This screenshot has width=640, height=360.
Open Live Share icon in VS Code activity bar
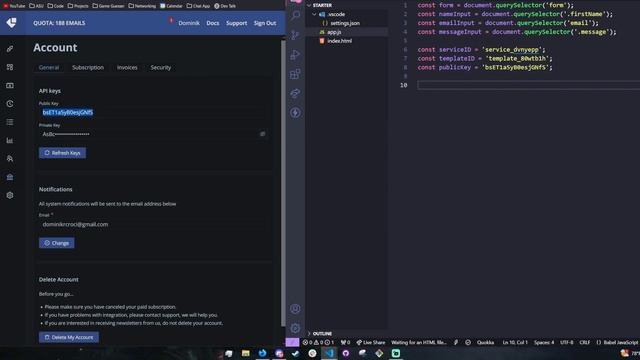[295, 93]
